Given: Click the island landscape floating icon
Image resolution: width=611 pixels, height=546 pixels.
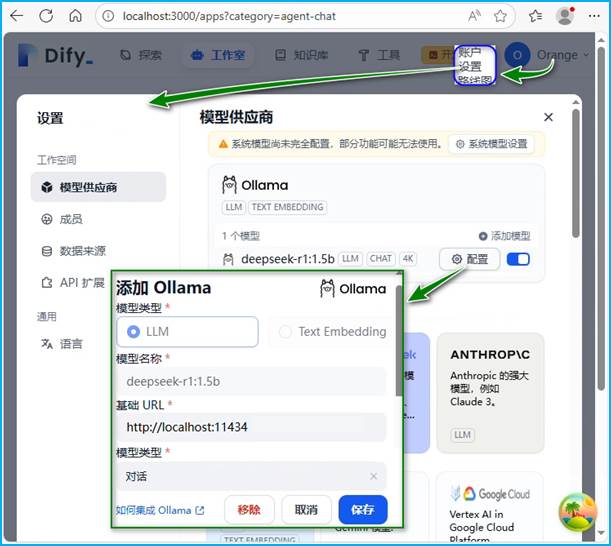Looking at the screenshot, I should click(x=577, y=512).
